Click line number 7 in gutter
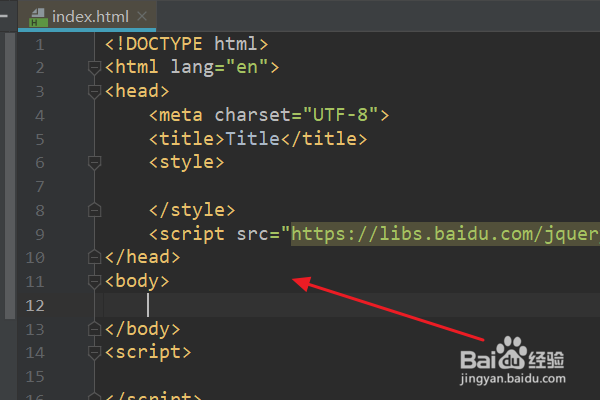 (x=40, y=186)
